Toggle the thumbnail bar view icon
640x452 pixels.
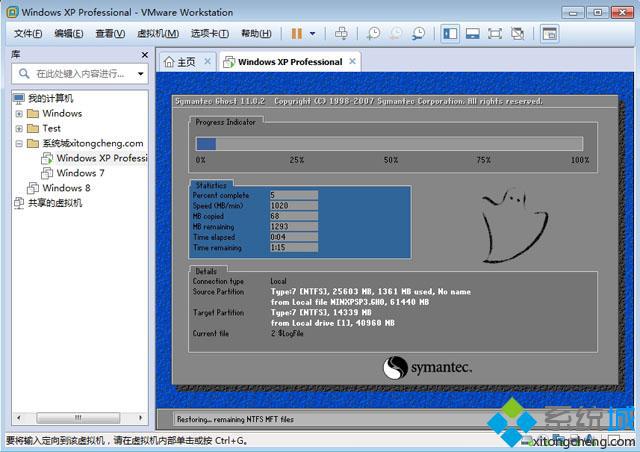(x=472, y=33)
